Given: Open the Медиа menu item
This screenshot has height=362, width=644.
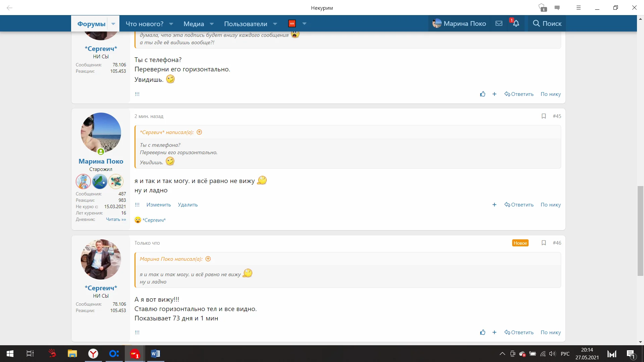Looking at the screenshot, I should 194,24.
